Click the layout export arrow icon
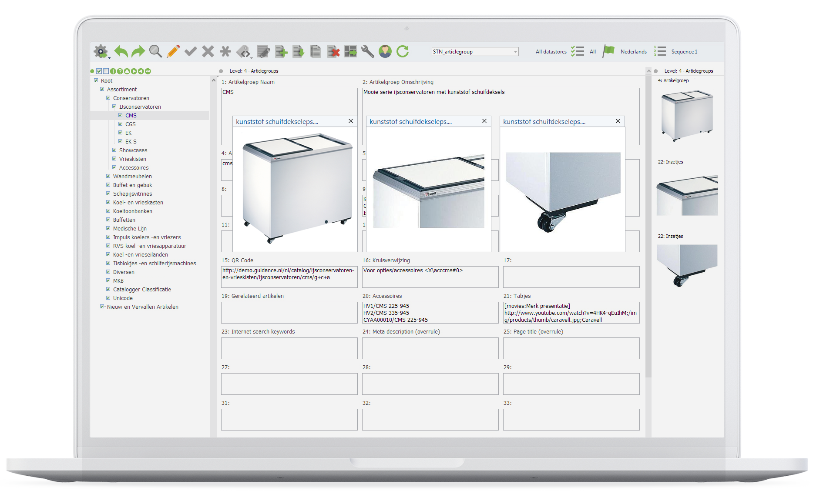 350,51
